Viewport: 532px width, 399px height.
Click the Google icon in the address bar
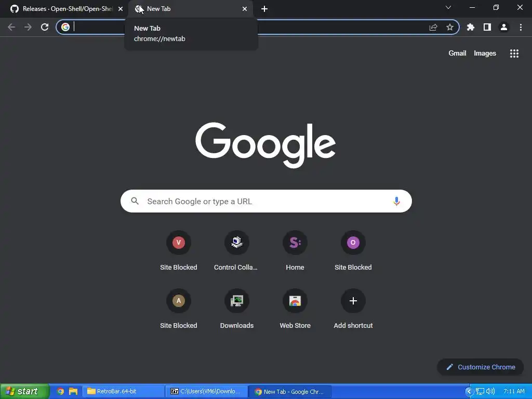coord(65,27)
